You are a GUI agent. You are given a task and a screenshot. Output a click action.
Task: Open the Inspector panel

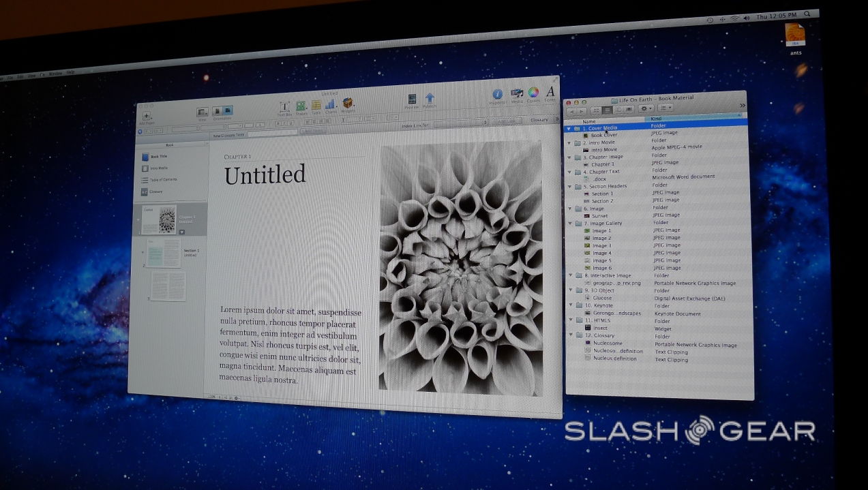[x=498, y=95]
